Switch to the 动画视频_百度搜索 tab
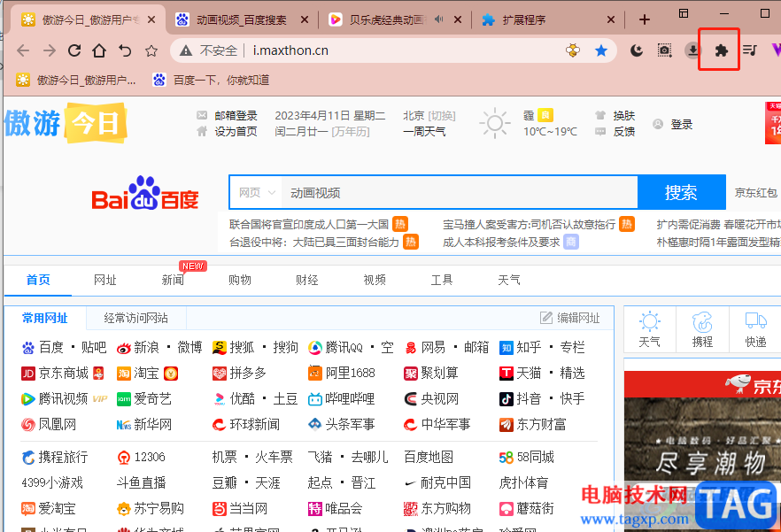This screenshot has height=532, width=781. pos(242,19)
